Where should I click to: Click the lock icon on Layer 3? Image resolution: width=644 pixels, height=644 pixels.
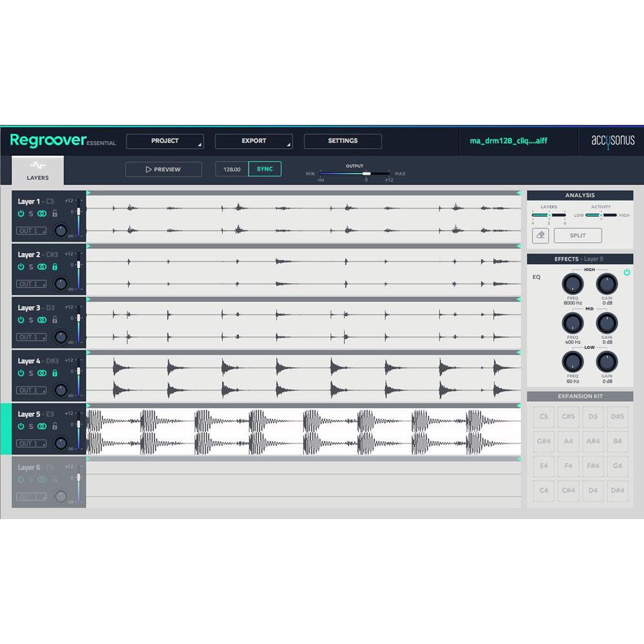(x=55, y=319)
